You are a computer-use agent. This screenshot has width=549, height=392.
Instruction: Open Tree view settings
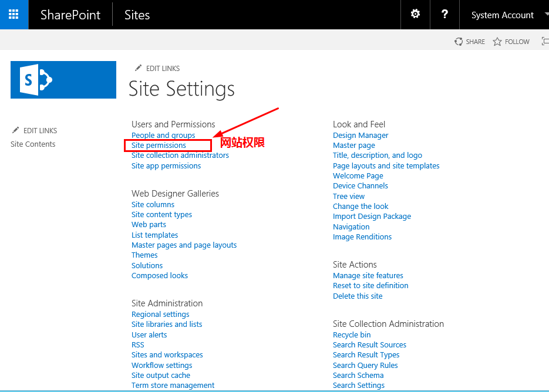click(349, 197)
